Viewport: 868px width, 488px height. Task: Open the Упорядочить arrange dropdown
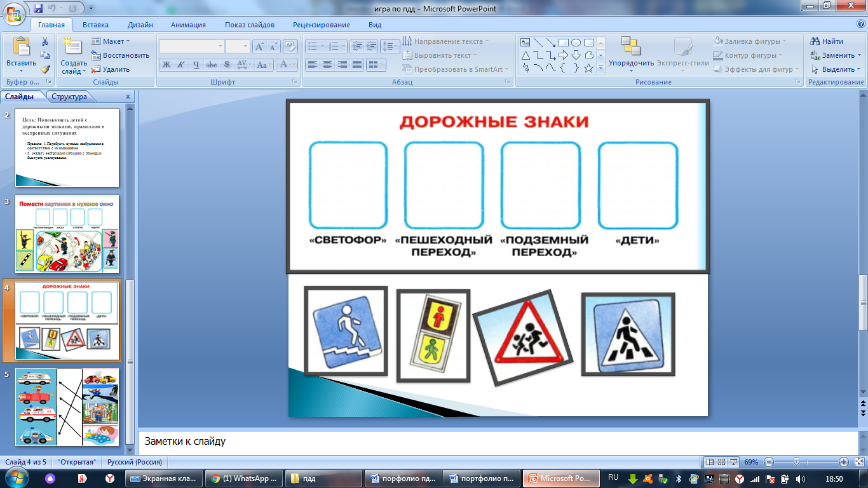click(x=631, y=55)
